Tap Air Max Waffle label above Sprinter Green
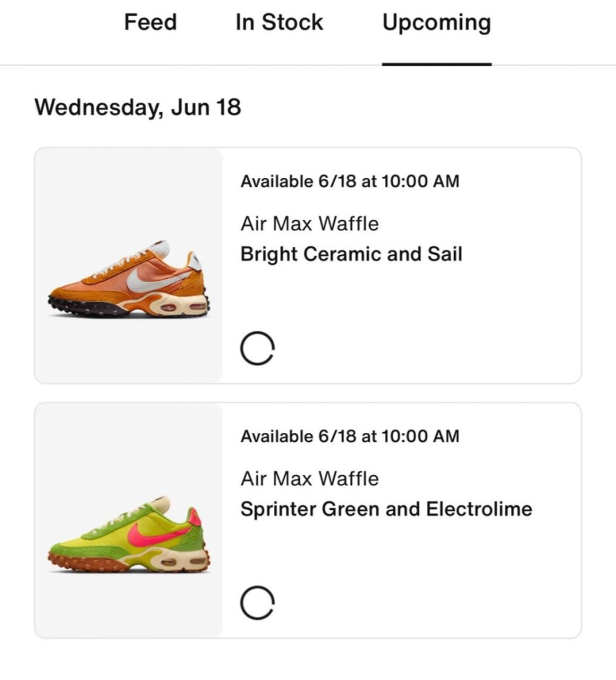Screen dimensions: 616x680 (x=309, y=479)
